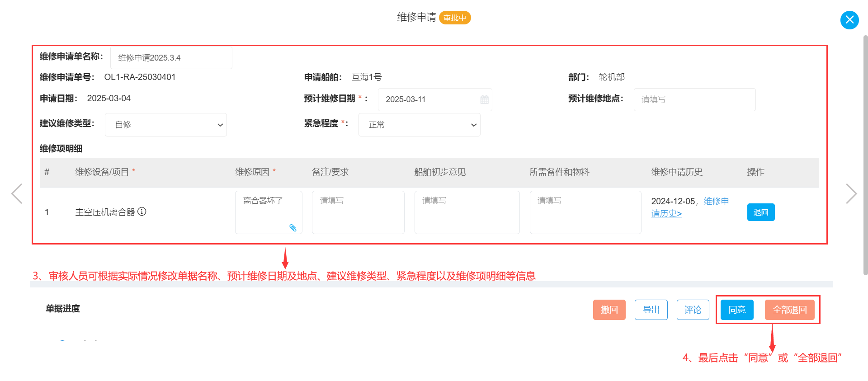Click the ship name 互海1号
Screen dimensions: 868x381
[367, 77]
